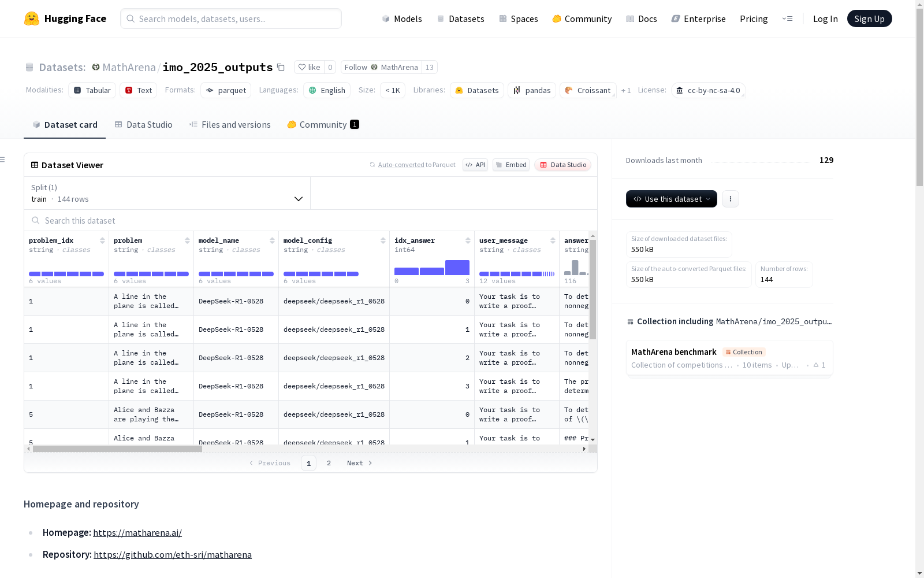Like this dataset
The height and width of the screenshot is (578, 924).
309,67
